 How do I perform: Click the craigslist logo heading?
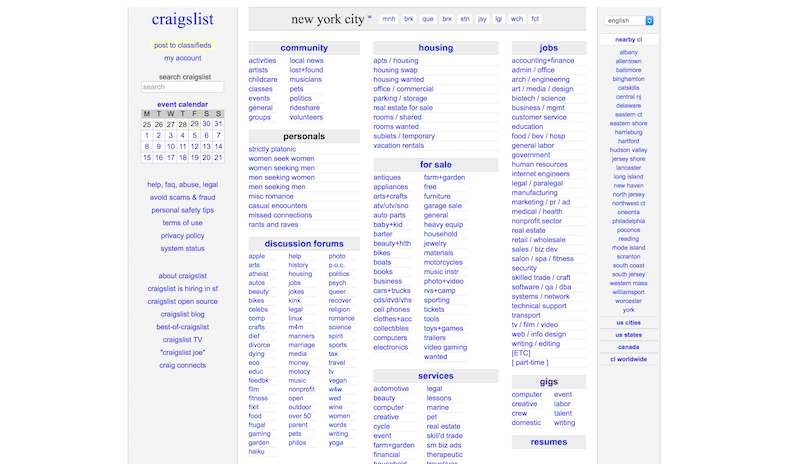coord(183,19)
